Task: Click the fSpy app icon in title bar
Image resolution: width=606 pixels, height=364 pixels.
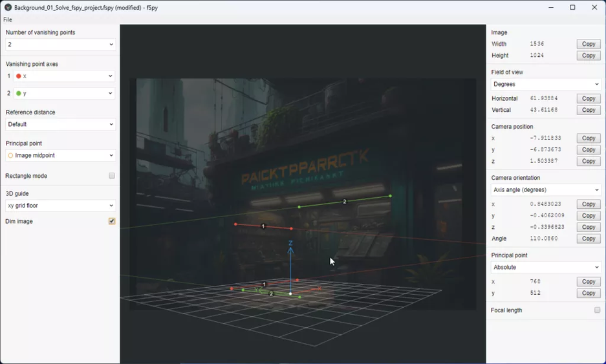Action: click(x=8, y=8)
